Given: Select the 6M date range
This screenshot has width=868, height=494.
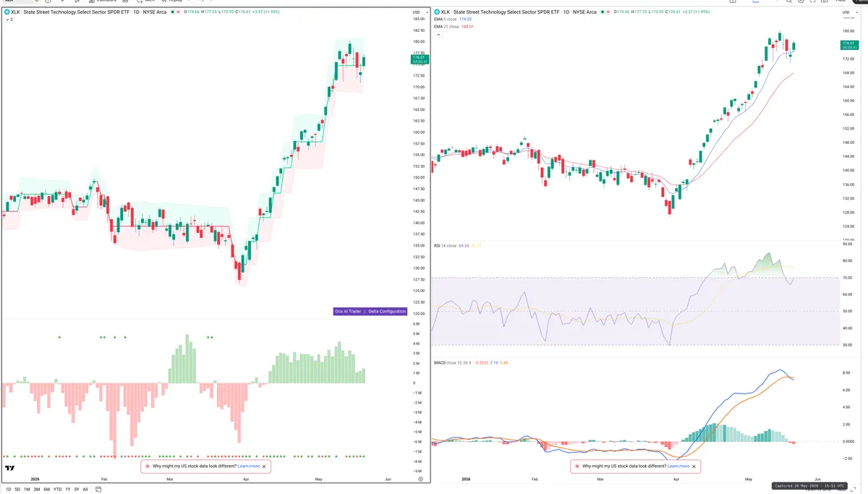Looking at the screenshot, I should pos(47,490).
